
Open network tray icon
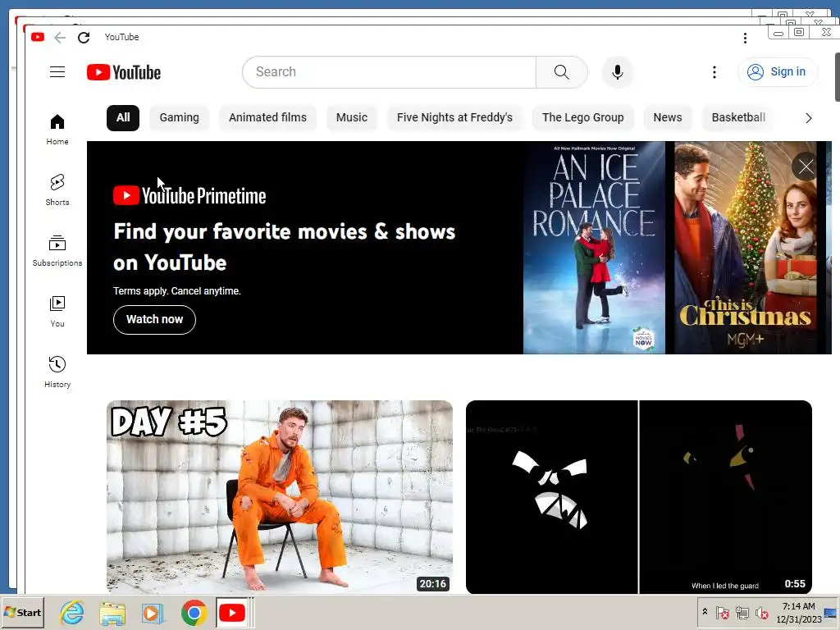click(x=742, y=612)
